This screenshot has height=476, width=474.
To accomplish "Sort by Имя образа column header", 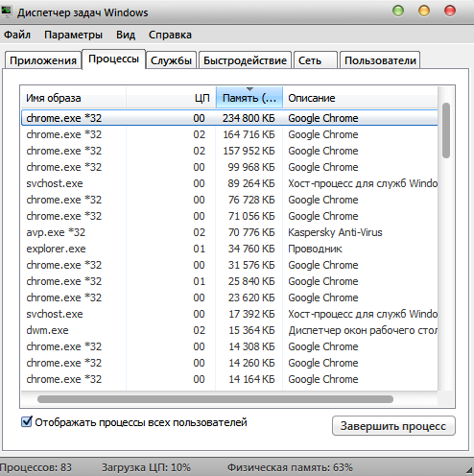I will [x=74, y=98].
